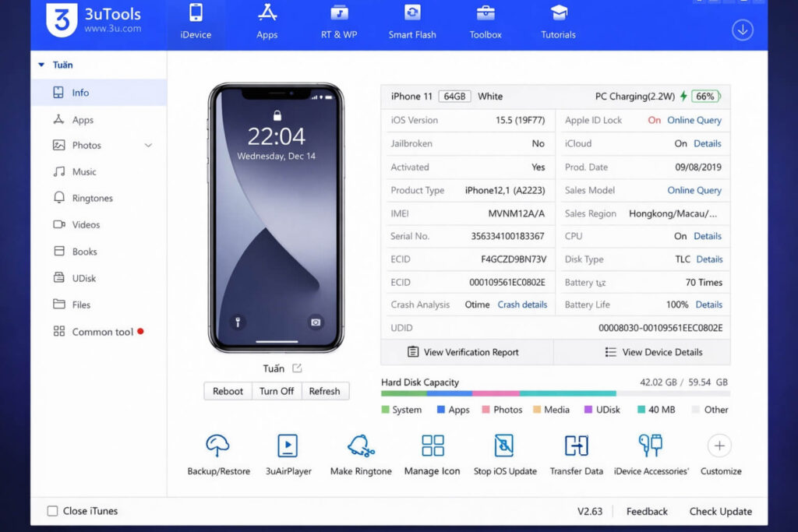Select the Stop iOS Update icon
This screenshot has width=798, height=532.
[x=505, y=446]
